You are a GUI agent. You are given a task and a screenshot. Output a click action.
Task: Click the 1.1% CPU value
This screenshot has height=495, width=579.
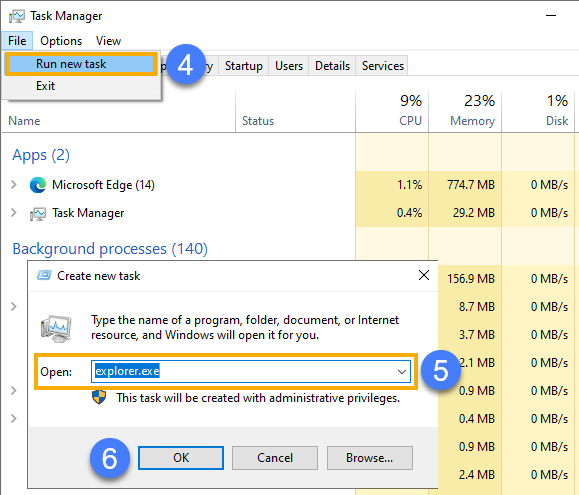[x=410, y=185]
